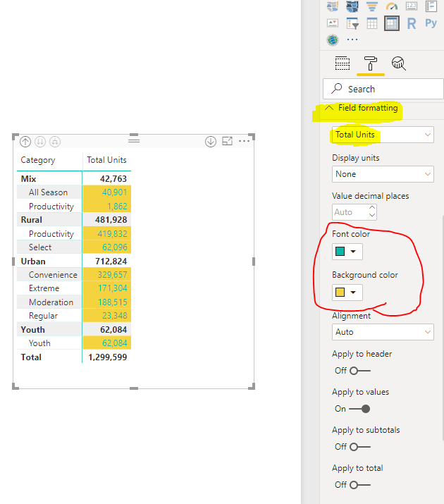
Task: Choose the Gauge visual icon
Action: click(392, 6)
